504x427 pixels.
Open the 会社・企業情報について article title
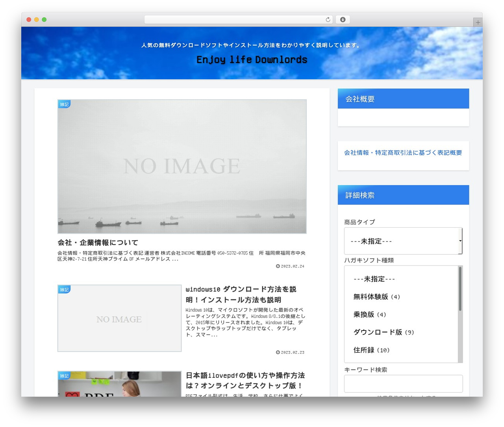click(98, 243)
